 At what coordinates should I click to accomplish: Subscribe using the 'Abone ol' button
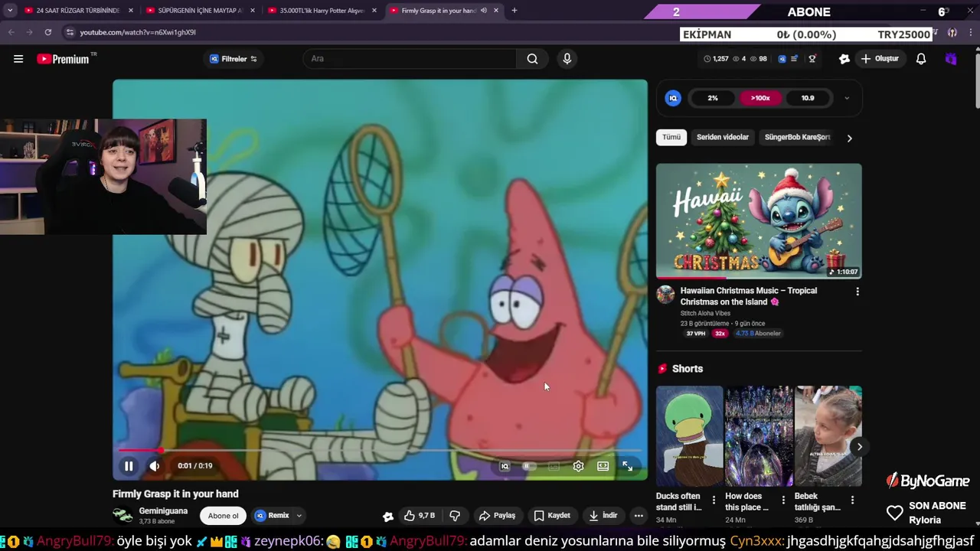click(x=224, y=516)
